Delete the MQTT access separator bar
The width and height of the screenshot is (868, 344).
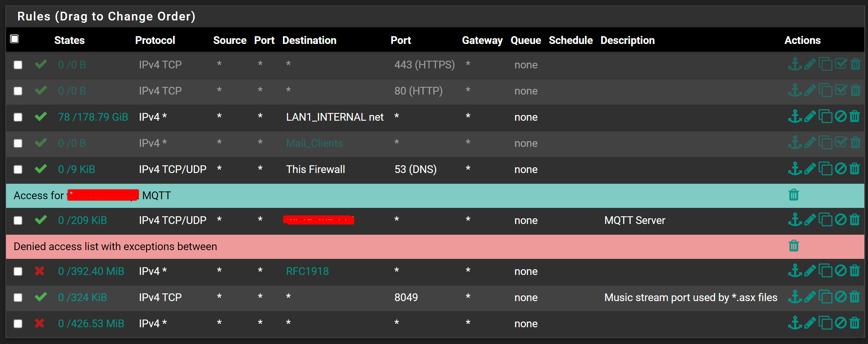[x=794, y=195]
